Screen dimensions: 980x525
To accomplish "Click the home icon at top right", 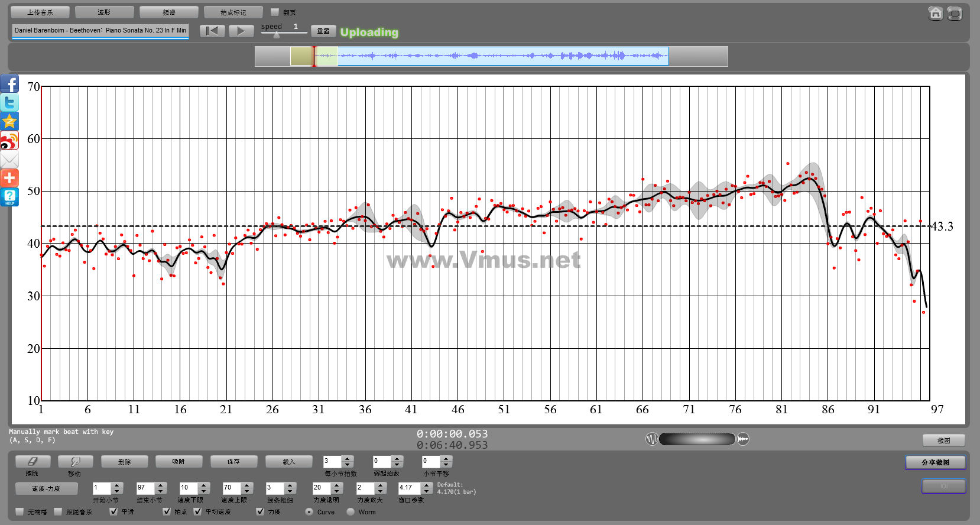I will [935, 13].
